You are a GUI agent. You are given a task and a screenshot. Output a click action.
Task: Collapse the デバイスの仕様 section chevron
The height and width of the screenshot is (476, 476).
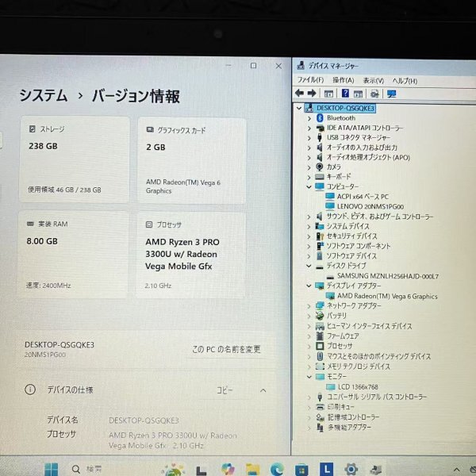point(263,390)
